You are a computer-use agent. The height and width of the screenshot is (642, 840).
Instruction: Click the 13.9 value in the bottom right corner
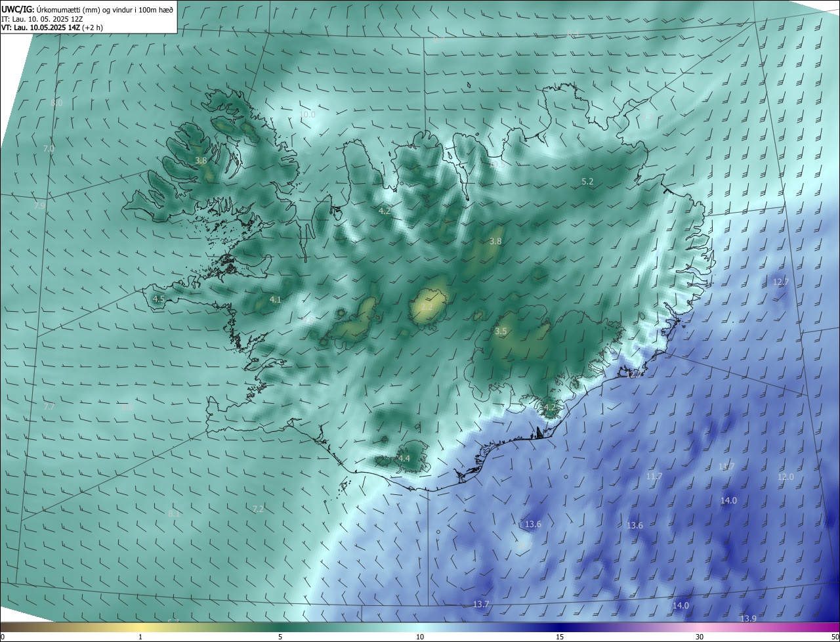pos(748,618)
